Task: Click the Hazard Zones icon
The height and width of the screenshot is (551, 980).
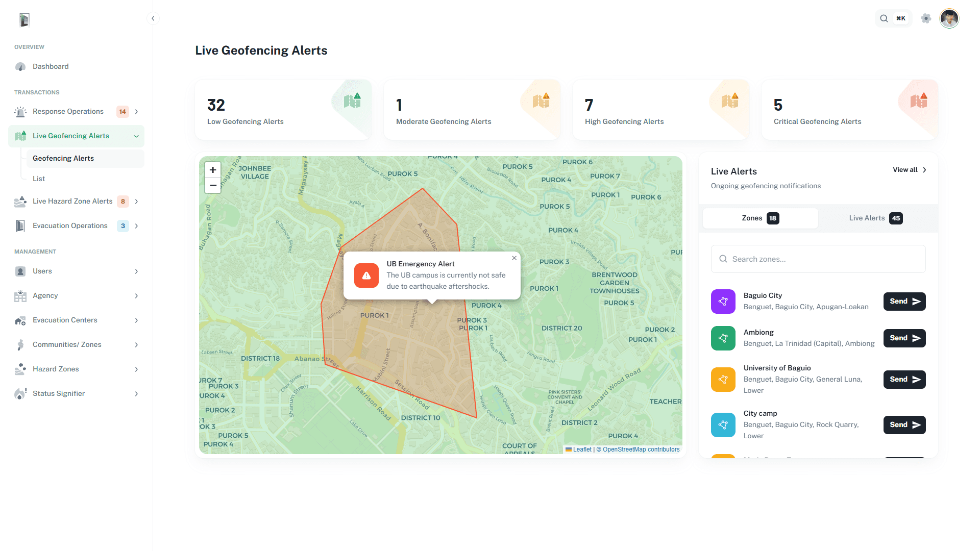Action: point(20,369)
